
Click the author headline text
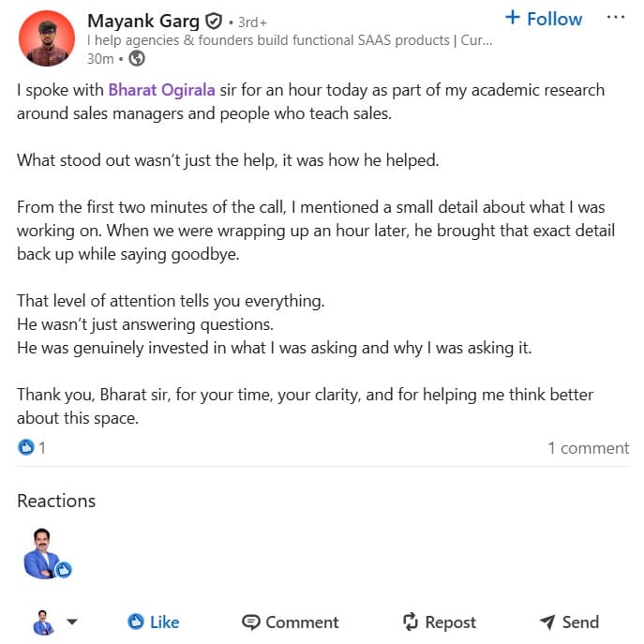click(290, 40)
